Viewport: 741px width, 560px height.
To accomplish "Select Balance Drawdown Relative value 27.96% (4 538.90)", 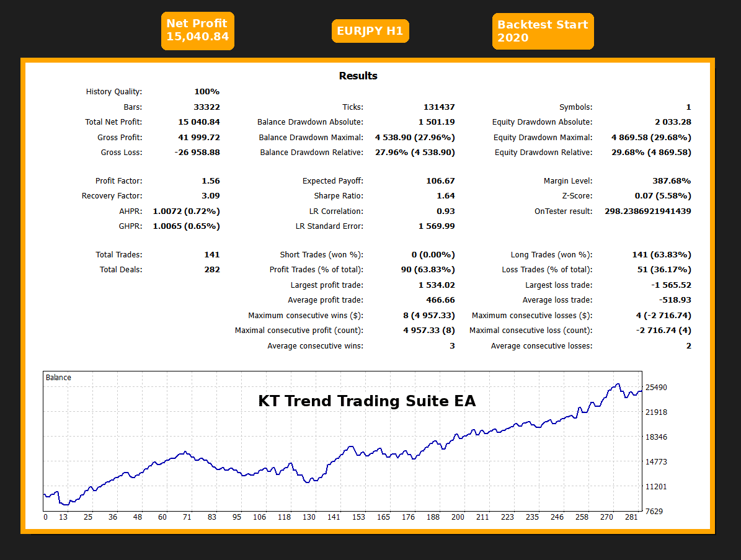I will (x=415, y=152).
